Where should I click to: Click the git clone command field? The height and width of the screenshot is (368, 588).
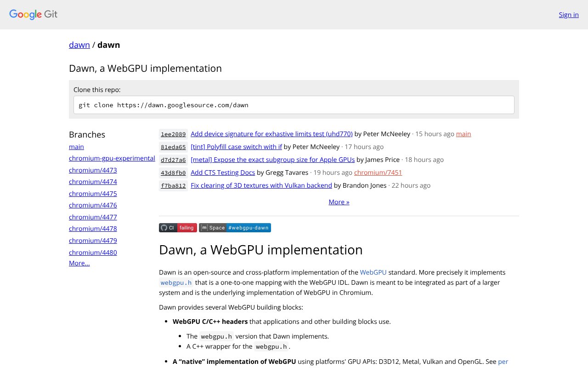click(x=294, y=105)
